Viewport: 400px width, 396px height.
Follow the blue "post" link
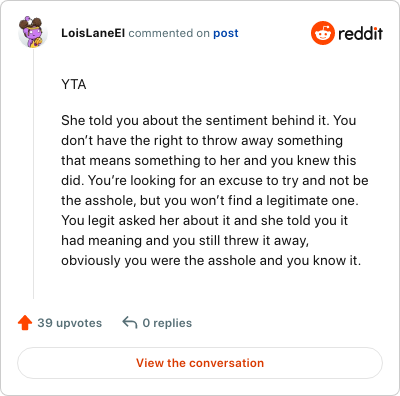pos(226,33)
